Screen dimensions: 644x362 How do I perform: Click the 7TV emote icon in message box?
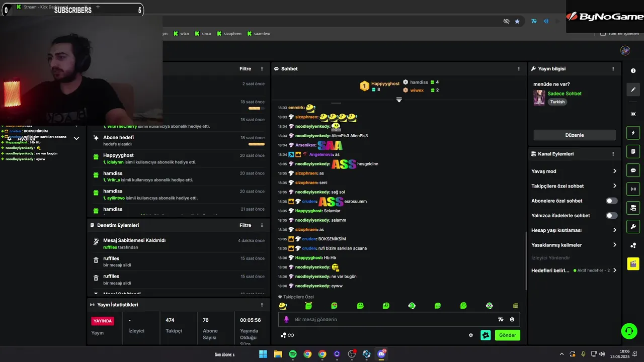tap(501, 319)
